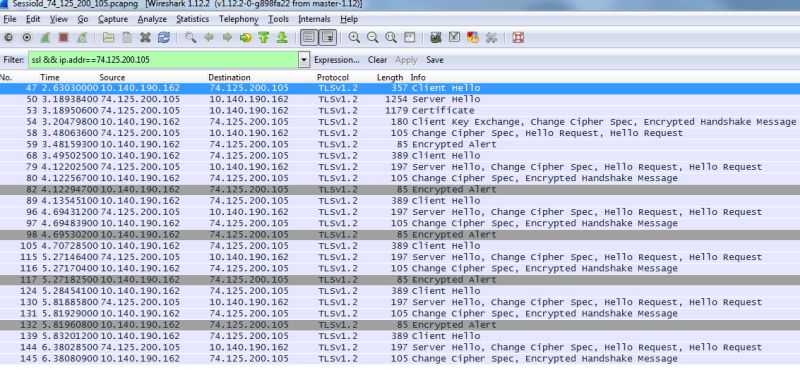The image size is (800, 370).
Task: Zoom out toolbar icon
Action: tap(372, 38)
